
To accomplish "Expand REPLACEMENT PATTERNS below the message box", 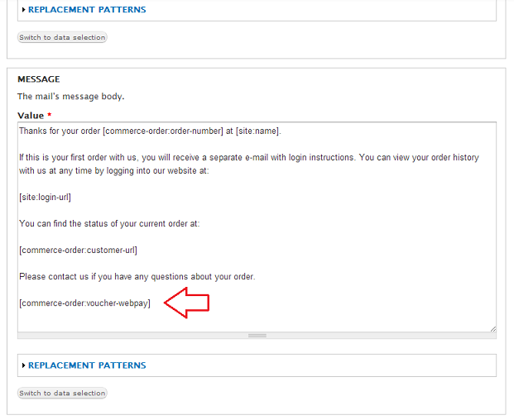I will pyautogui.click(x=87, y=365).
